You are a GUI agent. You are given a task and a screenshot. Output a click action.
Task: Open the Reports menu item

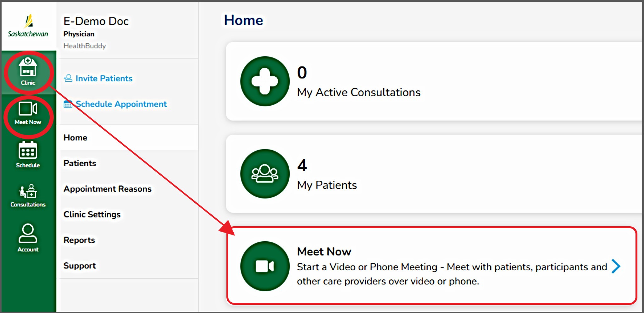click(x=79, y=240)
